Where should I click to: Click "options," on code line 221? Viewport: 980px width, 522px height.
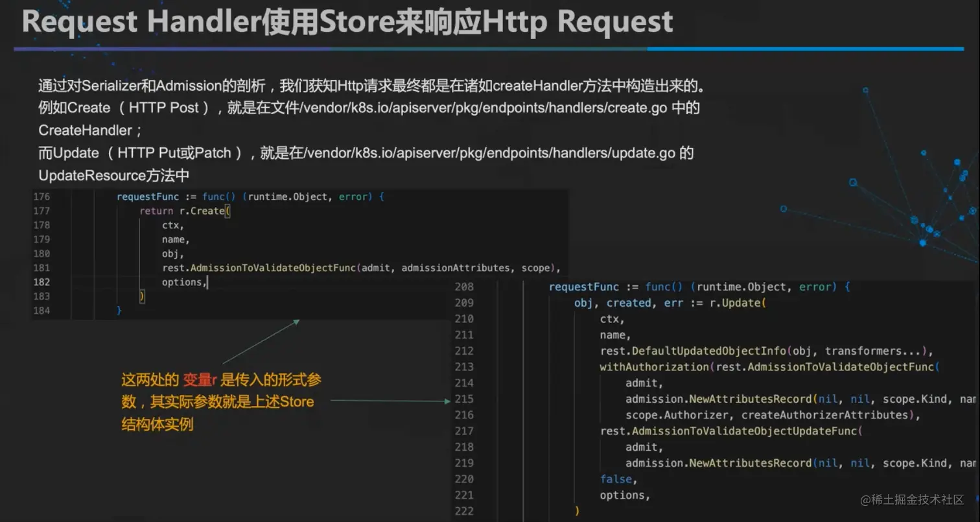(625, 495)
